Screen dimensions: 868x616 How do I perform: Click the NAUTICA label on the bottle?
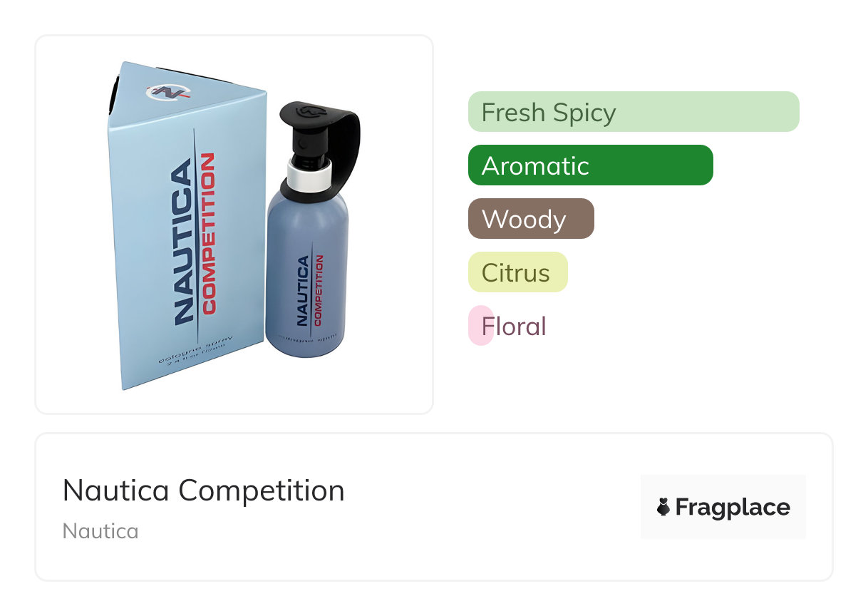[304, 290]
